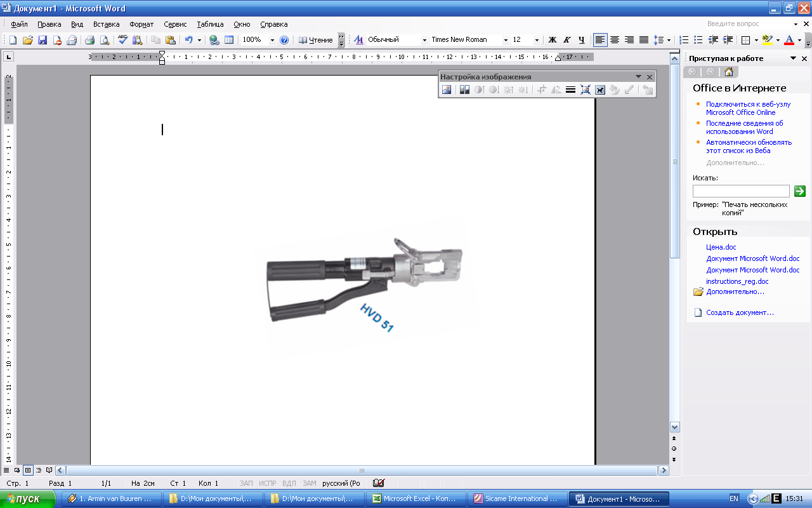Open the line spacing dropdown arrow

tap(669, 40)
